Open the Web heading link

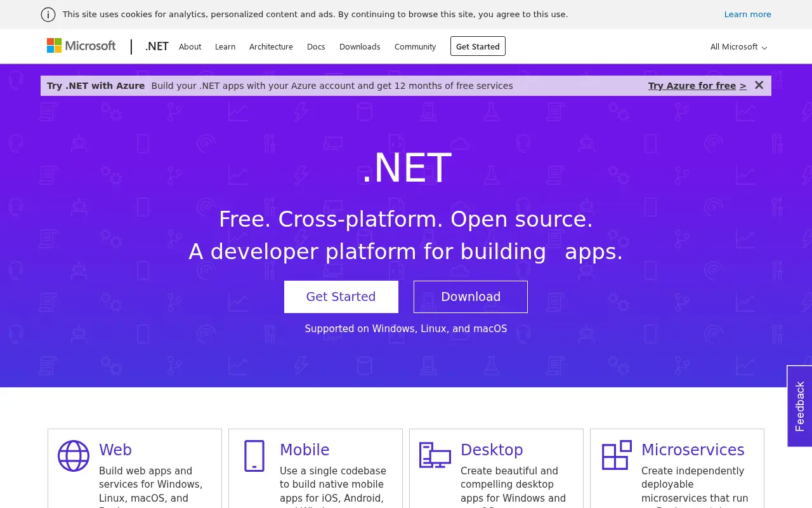(115, 450)
